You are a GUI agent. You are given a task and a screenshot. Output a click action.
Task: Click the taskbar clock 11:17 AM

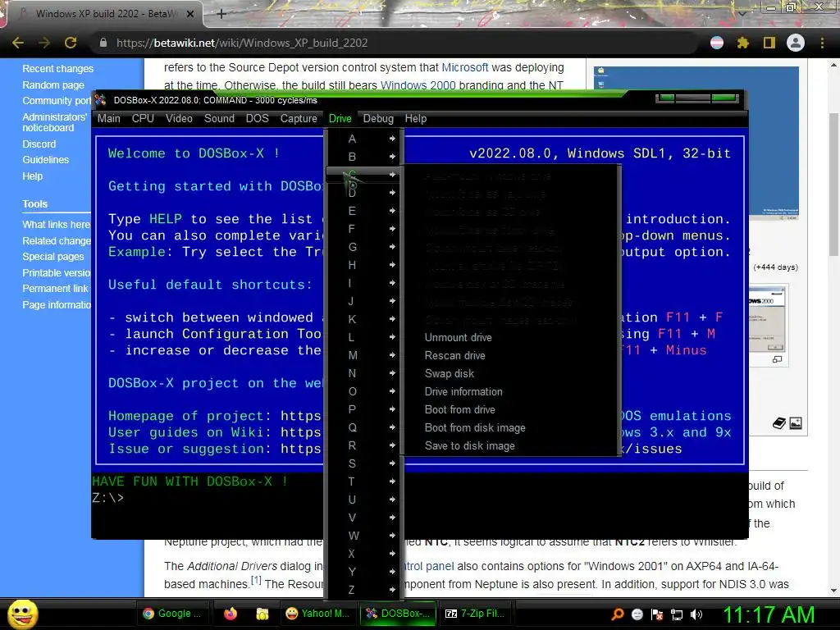[x=769, y=614]
